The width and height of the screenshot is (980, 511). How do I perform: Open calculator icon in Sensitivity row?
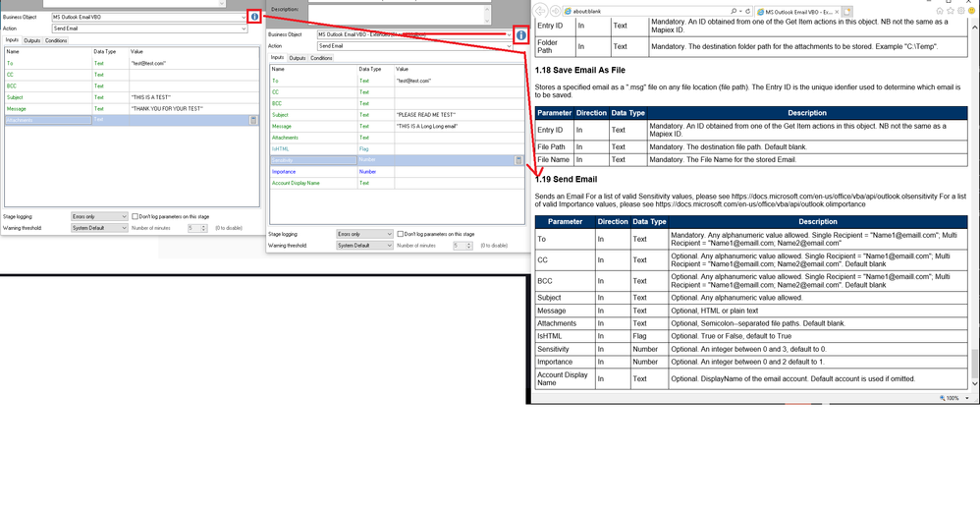click(x=518, y=161)
